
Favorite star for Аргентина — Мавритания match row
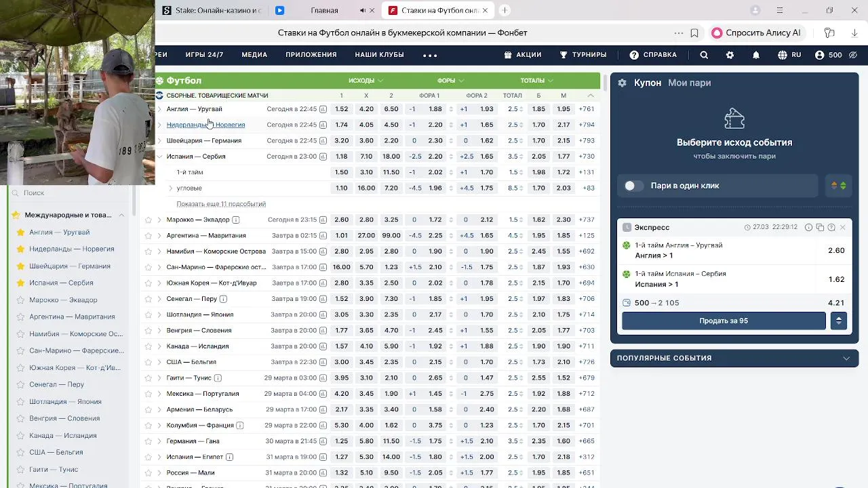pyautogui.click(x=149, y=235)
